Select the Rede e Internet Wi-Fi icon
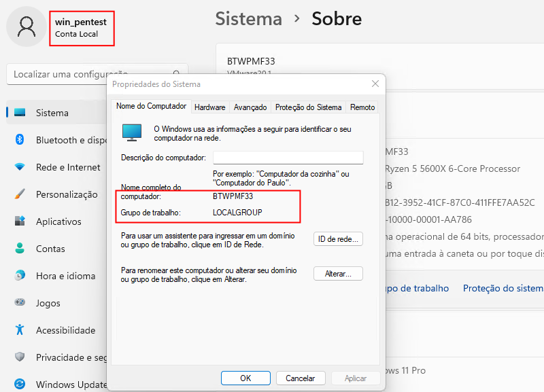Viewport: 544px width, 392px height. [x=20, y=167]
